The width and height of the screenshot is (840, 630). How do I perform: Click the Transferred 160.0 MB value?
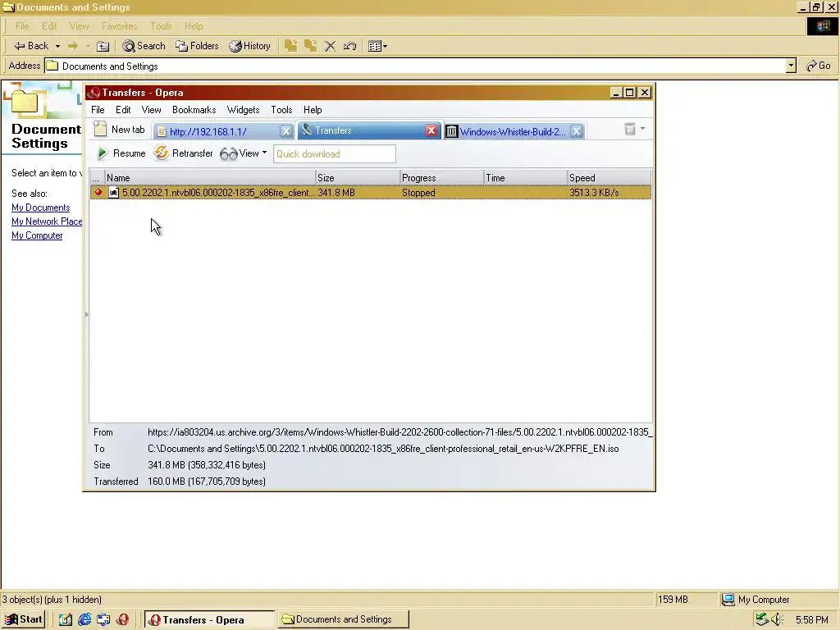coord(206,482)
